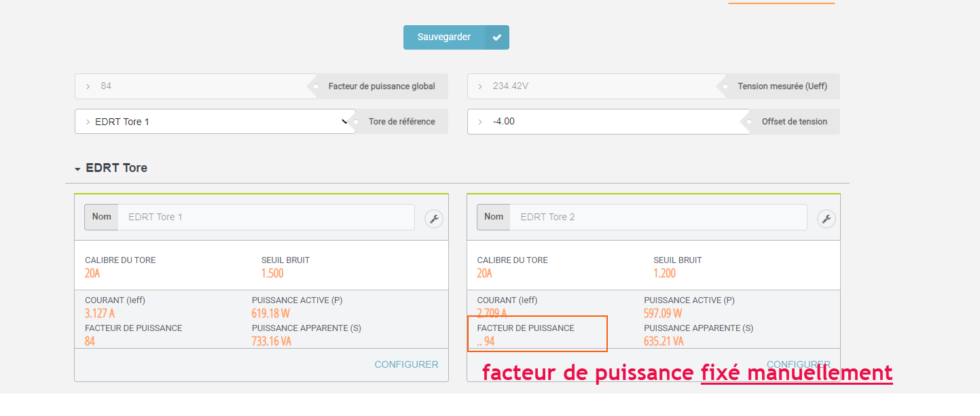Click the 597.09 W active power value

point(663,313)
